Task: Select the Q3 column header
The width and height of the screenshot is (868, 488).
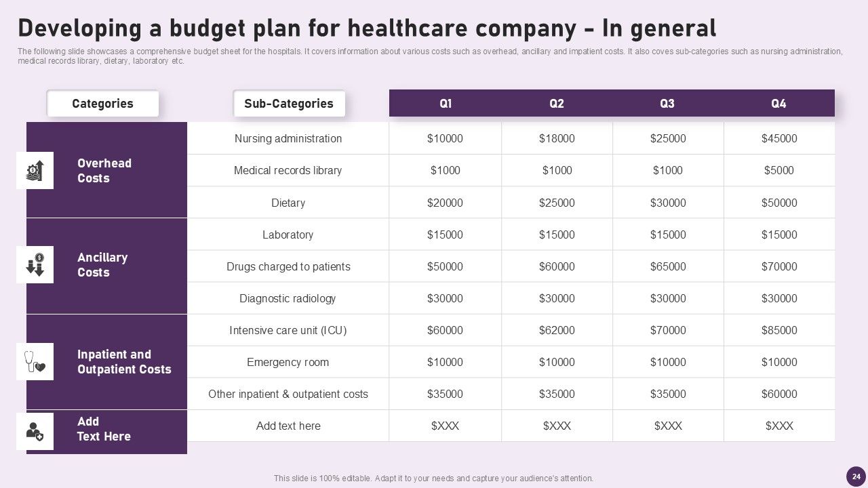Action: point(667,104)
